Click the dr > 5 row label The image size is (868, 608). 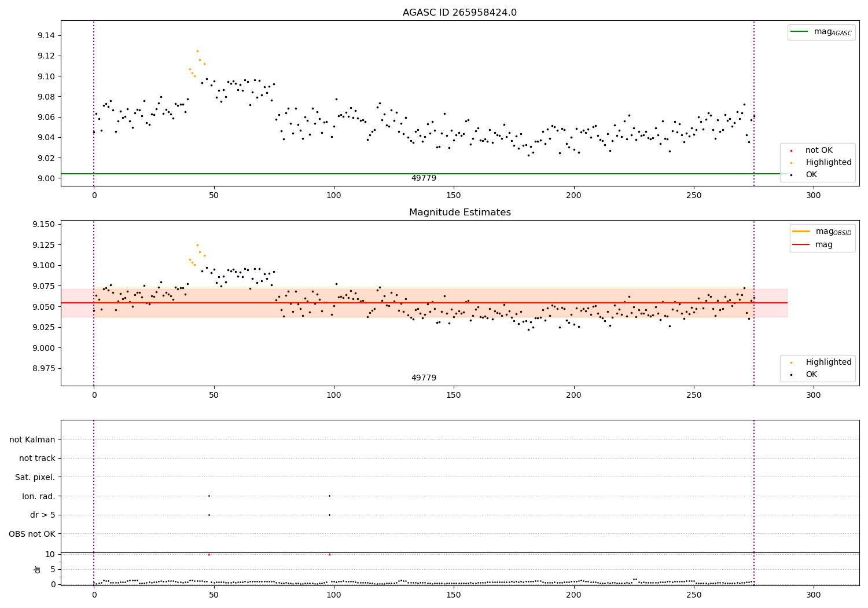(43, 515)
